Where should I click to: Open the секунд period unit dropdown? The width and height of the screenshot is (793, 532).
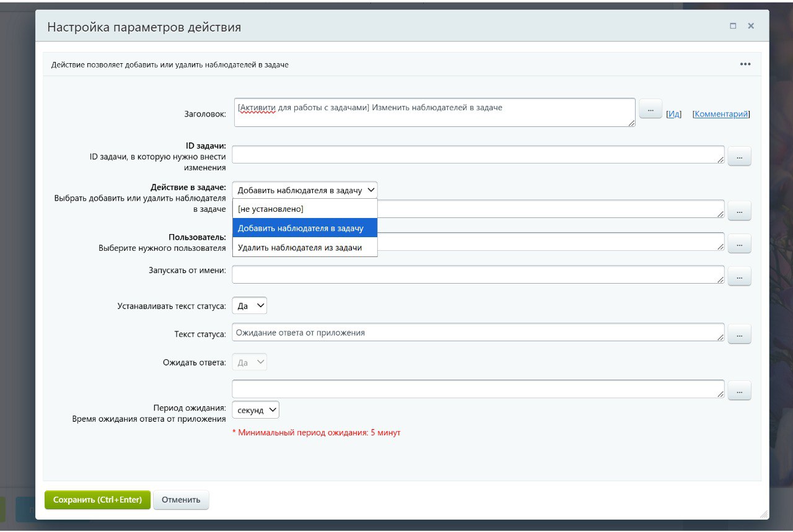(x=255, y=410)
